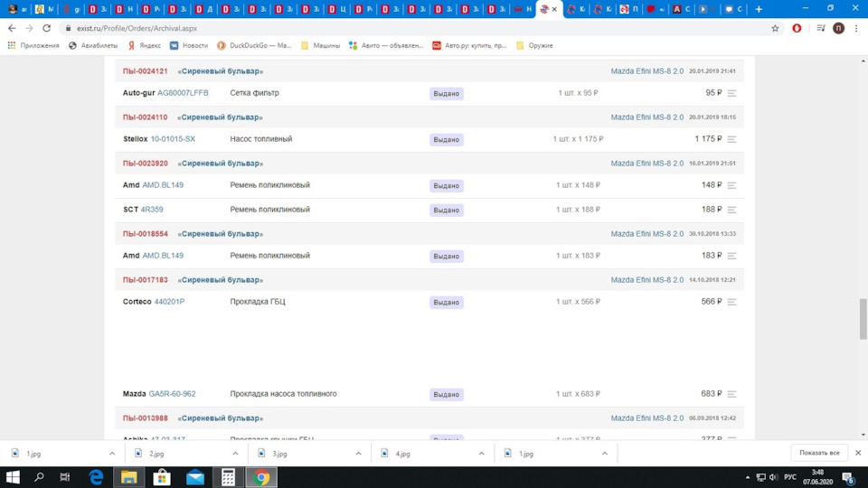Open Task View on taskbar
868x488 pixels.
65,477
